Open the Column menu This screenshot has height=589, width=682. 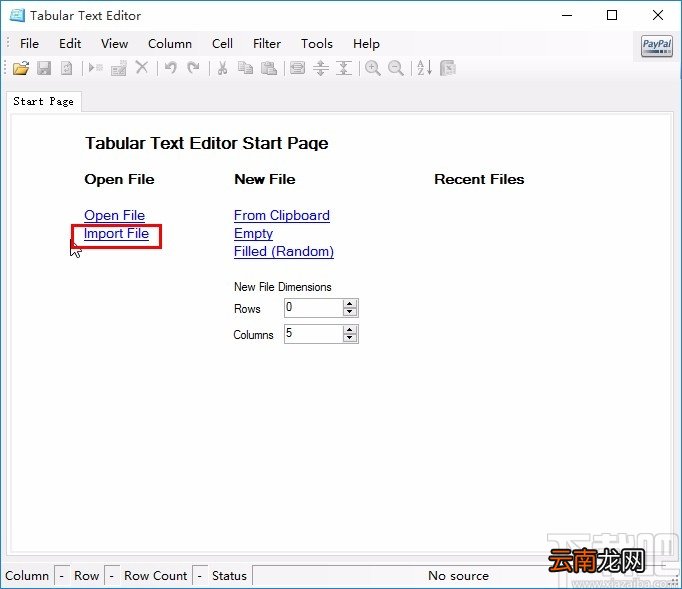170,44
